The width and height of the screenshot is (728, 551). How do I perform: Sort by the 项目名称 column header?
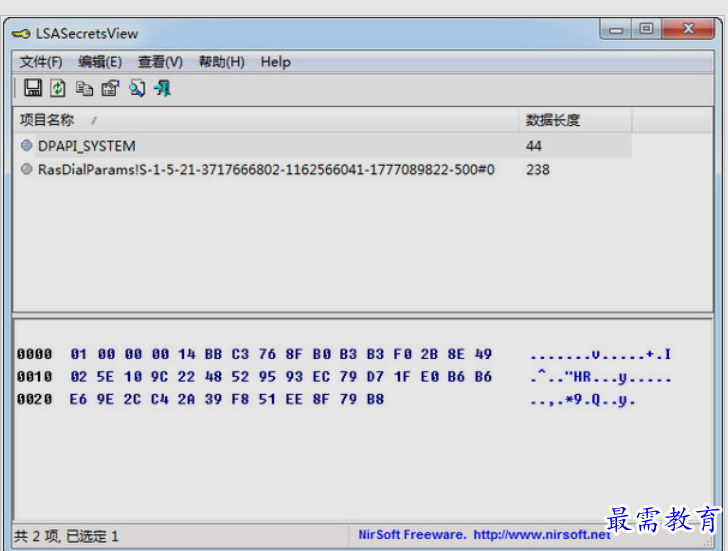click(266, 120)
